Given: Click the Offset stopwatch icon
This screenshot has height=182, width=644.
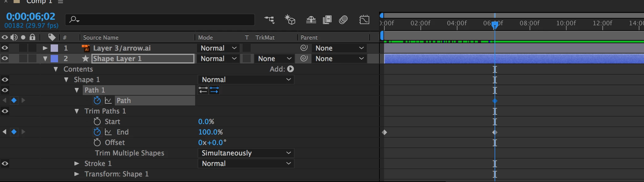Looking at the screenshot, I should click(97, 142).
